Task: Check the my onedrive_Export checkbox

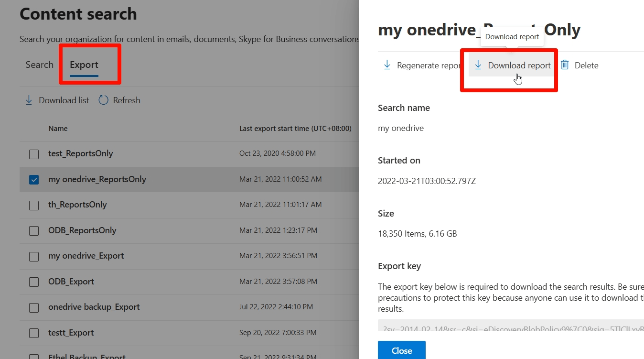Action: (x=34, y=257)
